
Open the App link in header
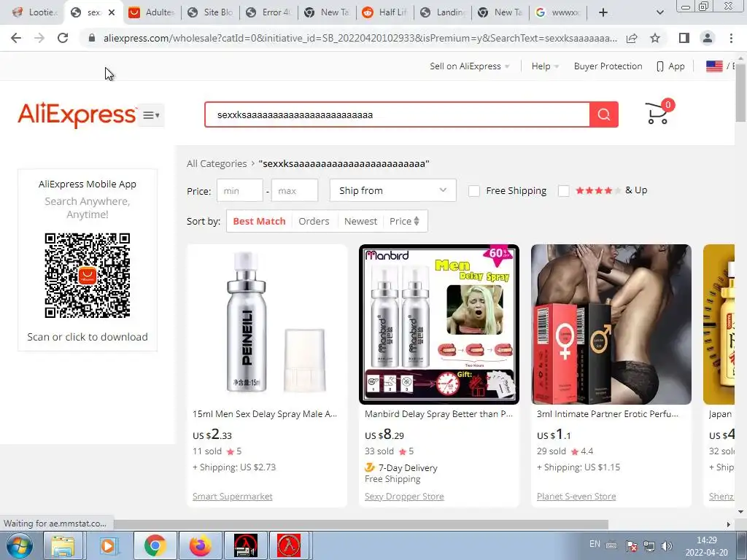coord(671,66)
